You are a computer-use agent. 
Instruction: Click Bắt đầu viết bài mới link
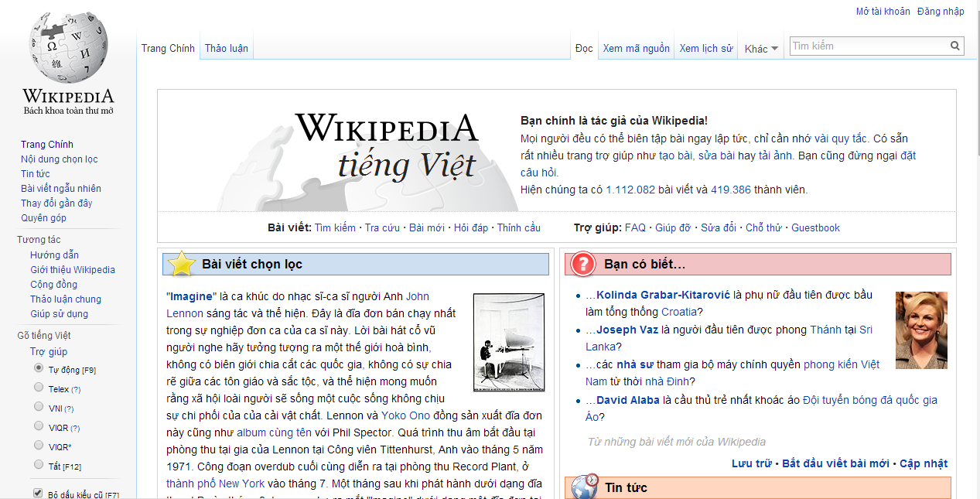835,463
